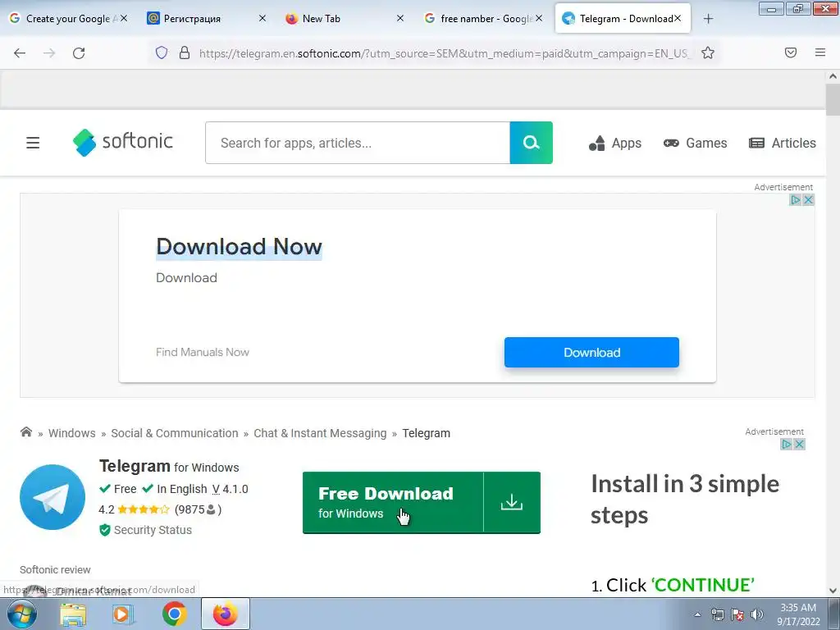Click Free Download for Windows button
840x630 pixels.
pyautogui.click(x=393, y=503)
